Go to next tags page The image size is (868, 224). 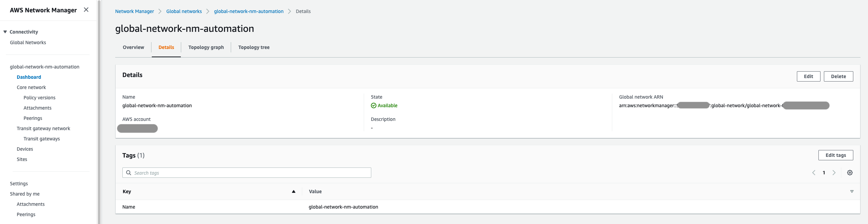tap(834, 173)
